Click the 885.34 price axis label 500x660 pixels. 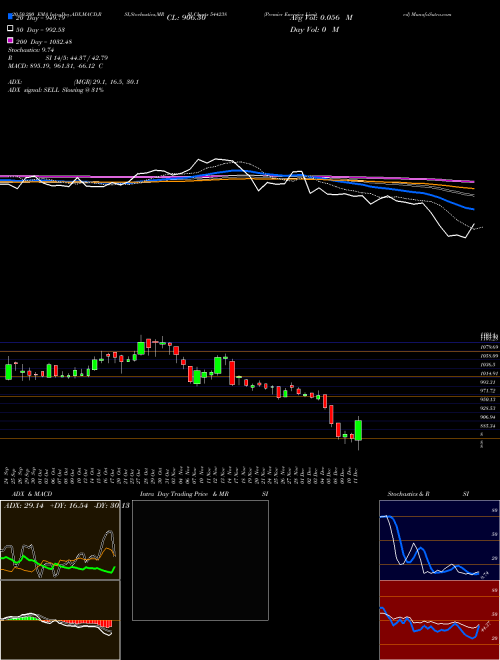[x=490, y=426]
